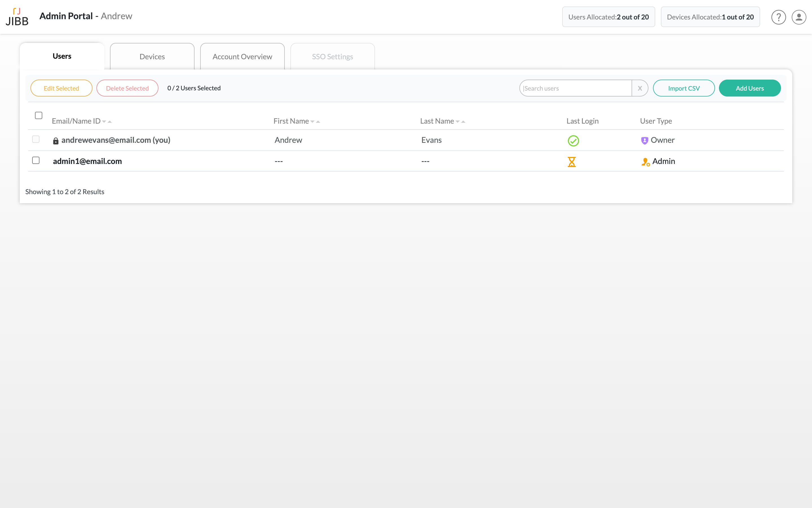Click the Import CSV button
This screenshot has height=508, width=812.
point(684,88)
